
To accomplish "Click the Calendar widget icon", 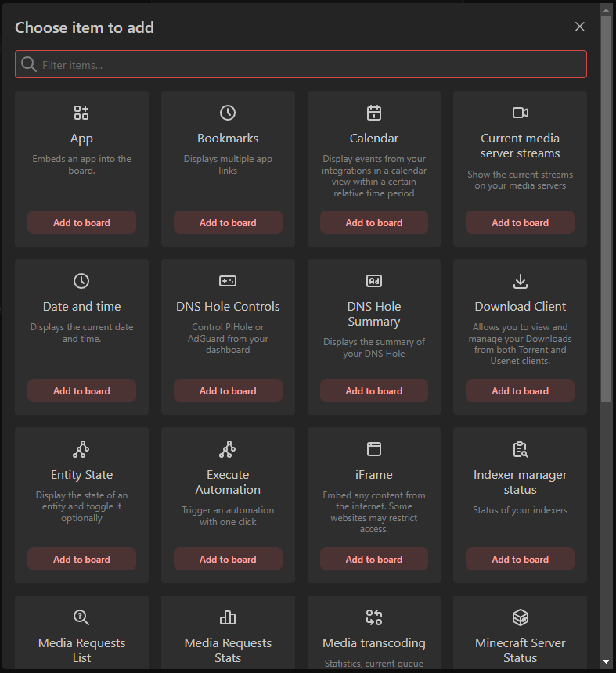I will pos(373,113).
